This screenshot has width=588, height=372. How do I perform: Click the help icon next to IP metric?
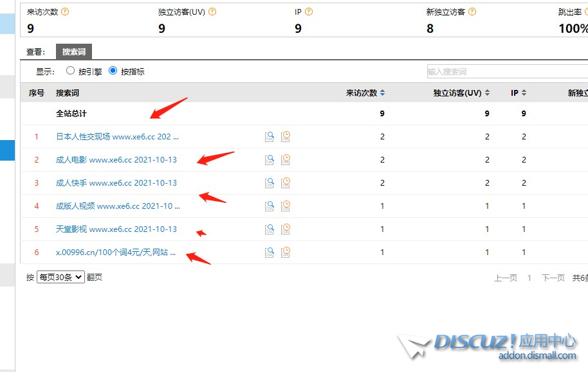point(309,12)
